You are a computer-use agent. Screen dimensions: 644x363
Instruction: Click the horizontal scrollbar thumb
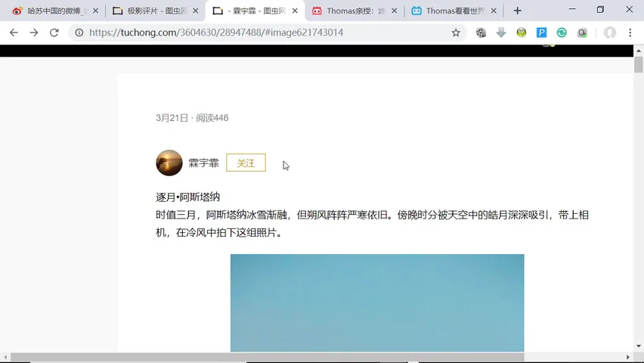[x=268, y=357]
